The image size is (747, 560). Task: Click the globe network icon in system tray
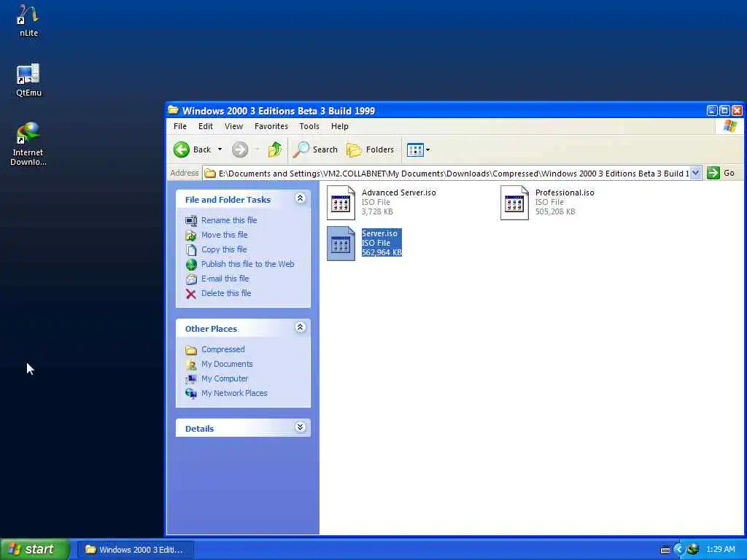(x=693, y=549)
